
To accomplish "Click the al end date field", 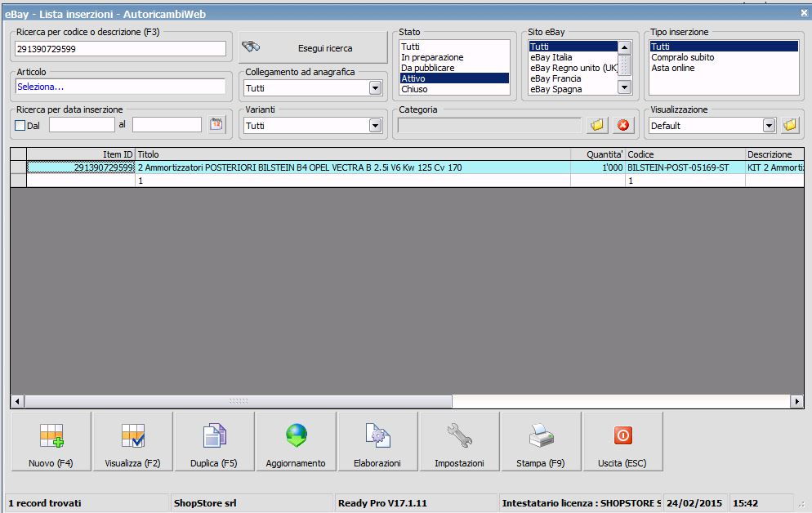I will [x=167, y=125].
